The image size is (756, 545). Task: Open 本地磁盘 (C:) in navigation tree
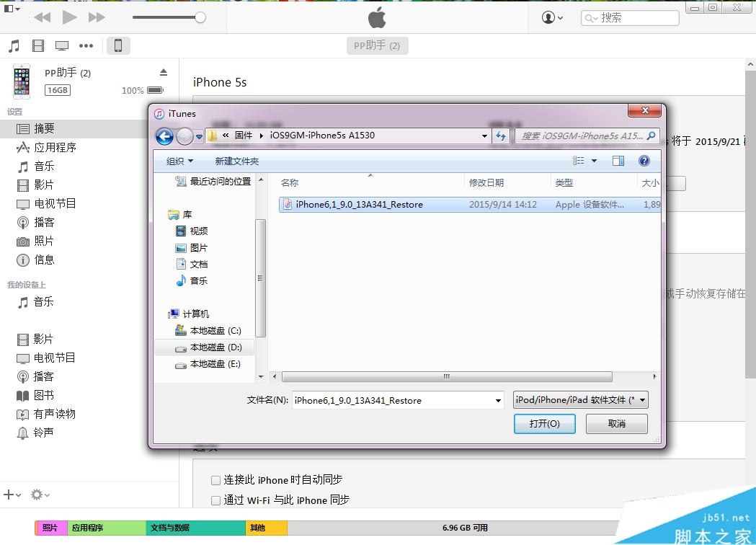208,331
